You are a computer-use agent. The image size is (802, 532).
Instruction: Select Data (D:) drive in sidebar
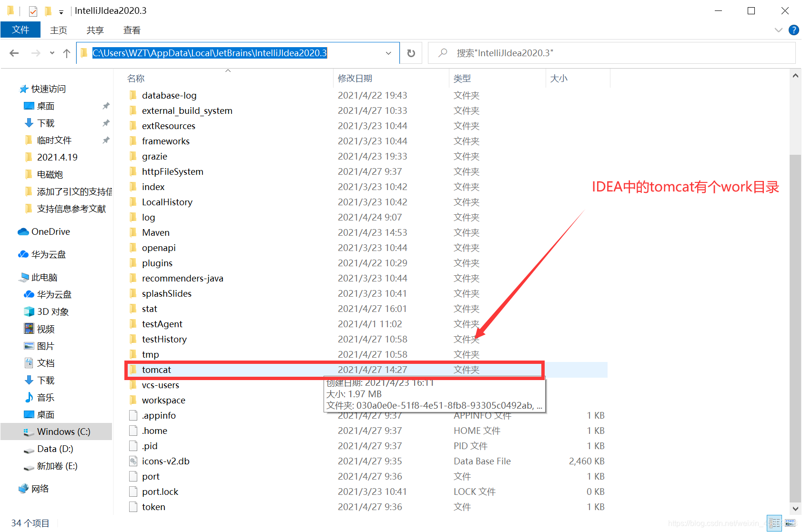click(55, 449)
